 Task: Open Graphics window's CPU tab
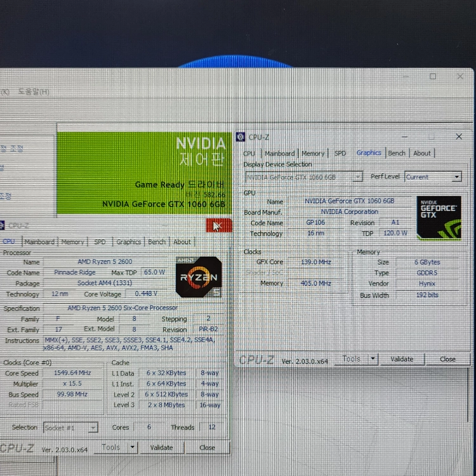[x=249, y=154]
